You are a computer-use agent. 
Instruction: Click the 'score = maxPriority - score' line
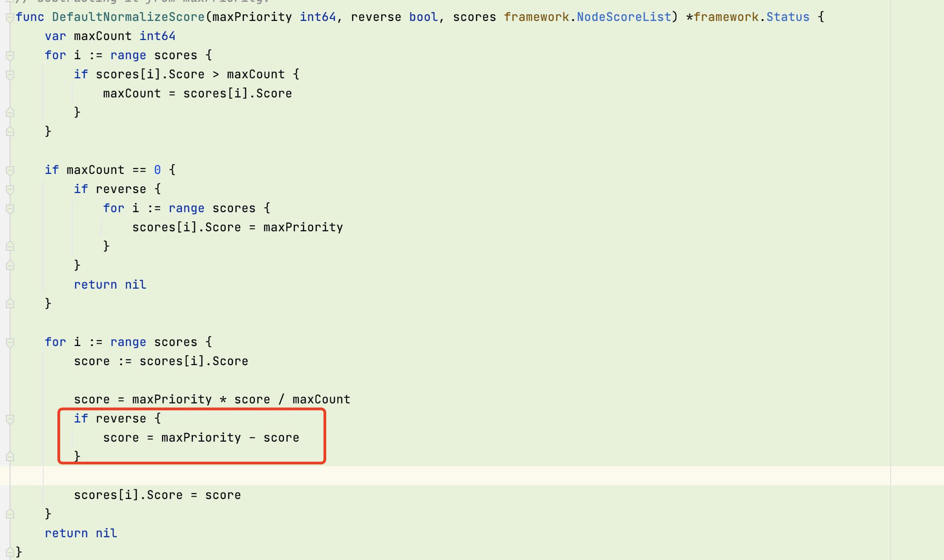(201, 438)
